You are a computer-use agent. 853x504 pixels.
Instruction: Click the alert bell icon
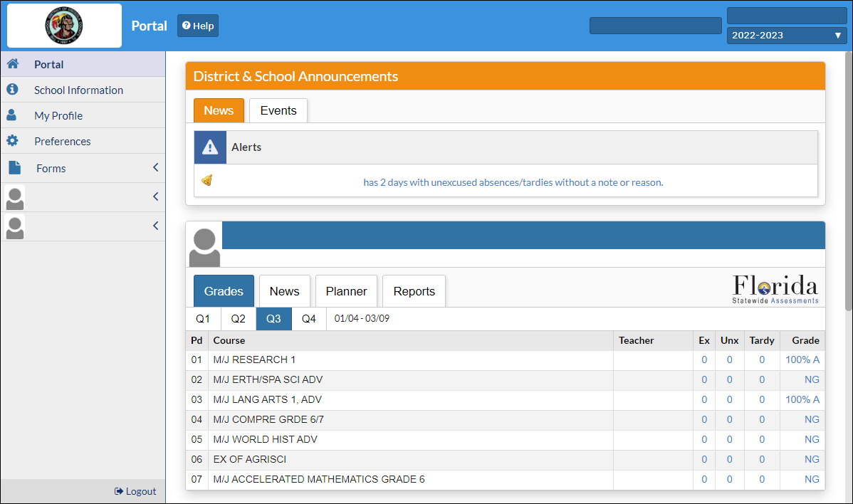point(207,181)
